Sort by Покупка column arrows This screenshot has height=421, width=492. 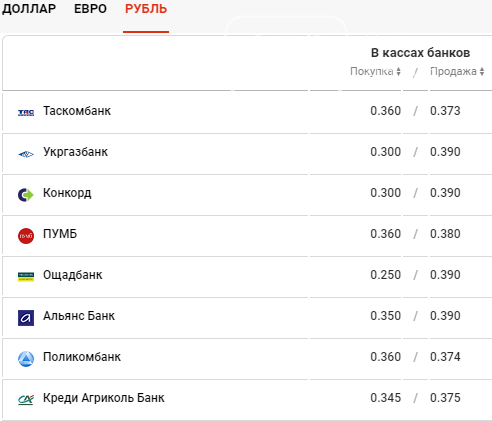398,71
